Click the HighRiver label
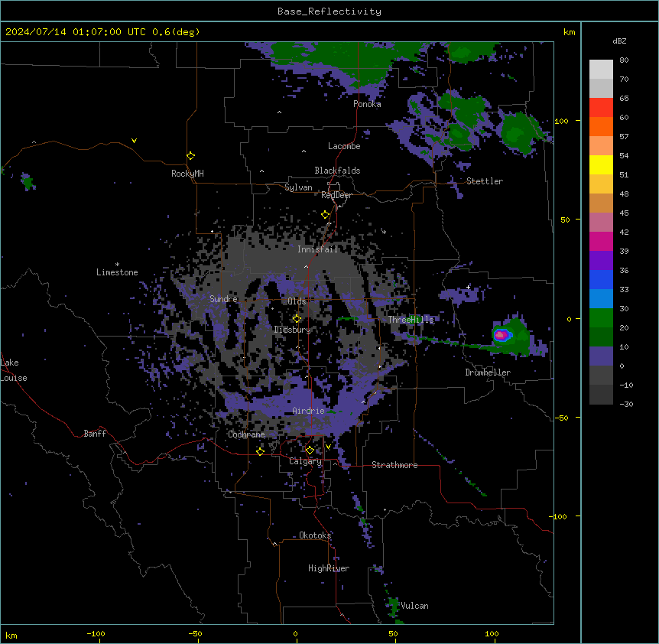 (x=329, y=568)
